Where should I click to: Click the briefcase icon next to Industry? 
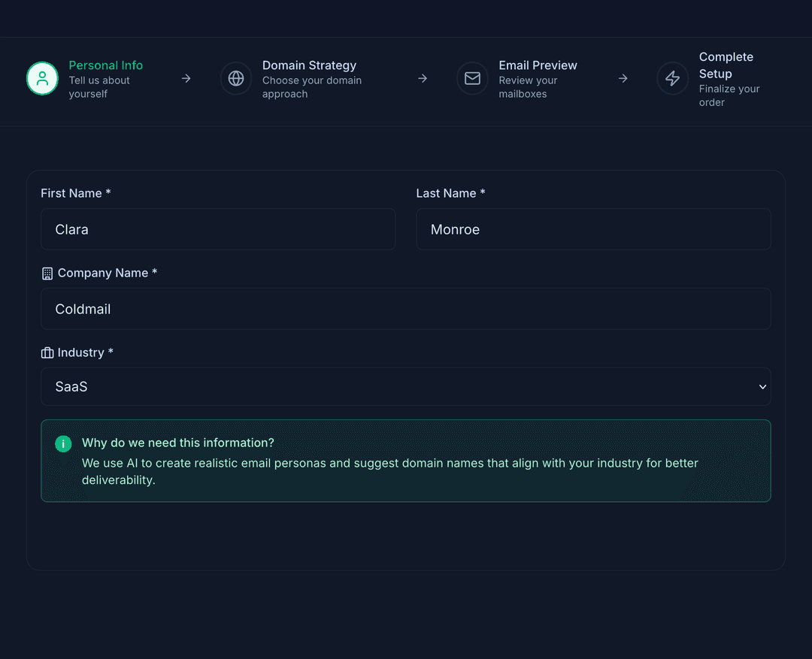(x=47, y=352)
